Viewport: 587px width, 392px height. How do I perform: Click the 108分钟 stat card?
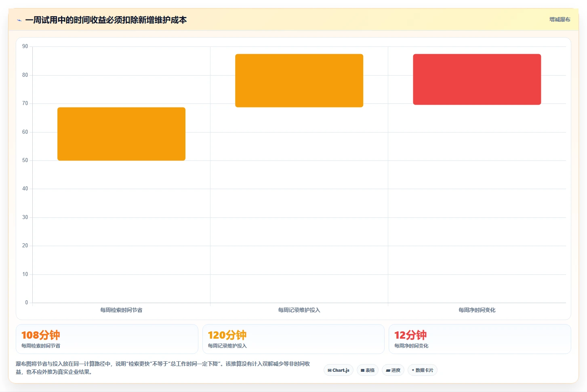tap(107, 339)
